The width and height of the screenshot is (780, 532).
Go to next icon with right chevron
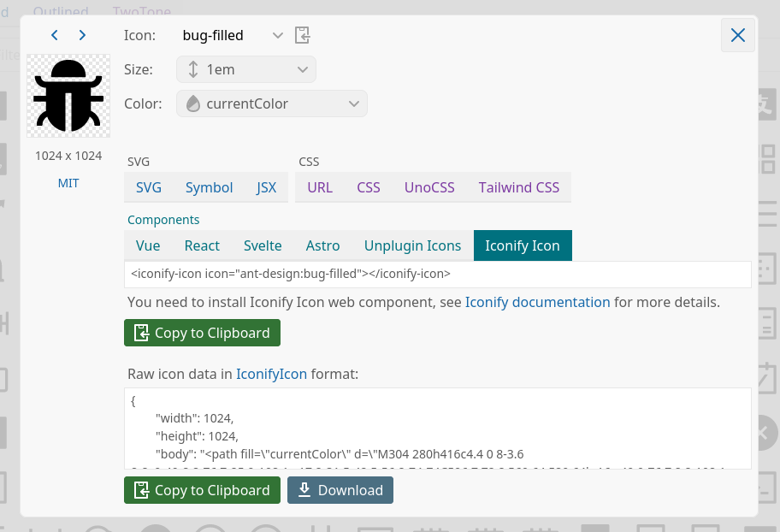point(82,35)
